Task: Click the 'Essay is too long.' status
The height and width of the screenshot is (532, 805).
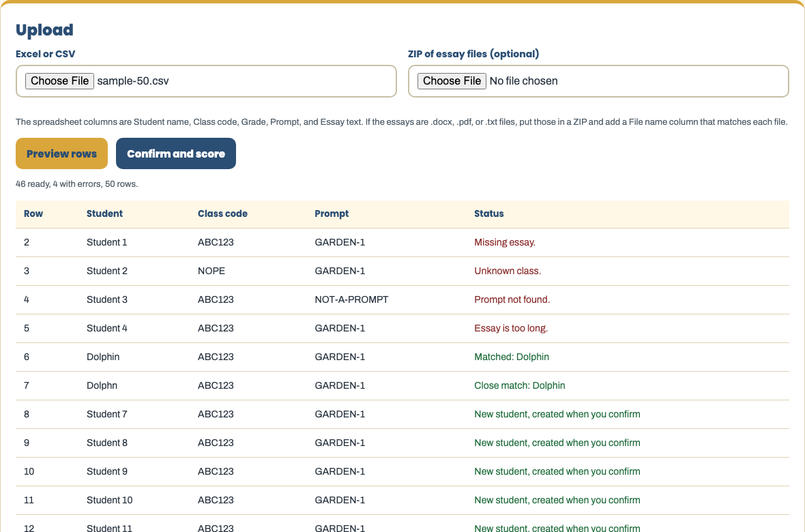Action: (511, 329)
